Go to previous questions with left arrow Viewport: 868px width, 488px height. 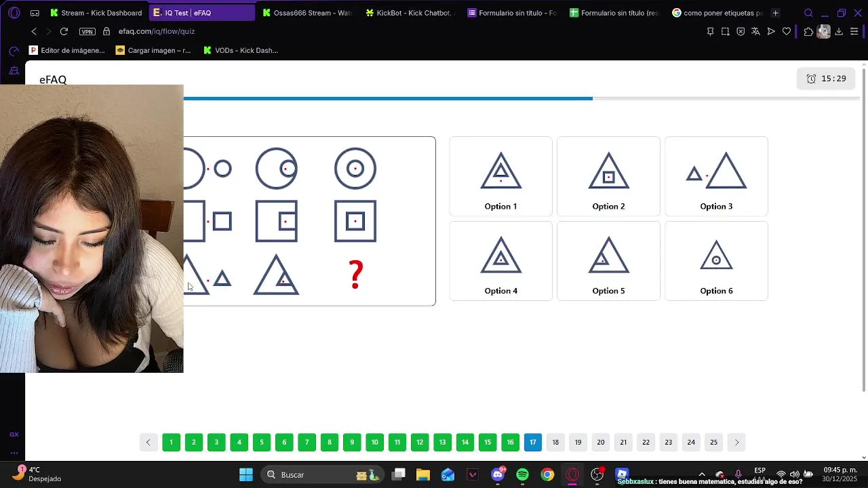148,442
